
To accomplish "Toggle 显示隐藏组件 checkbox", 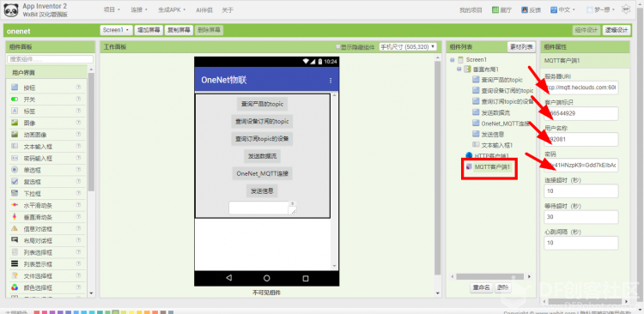I will tap(338, 47).
